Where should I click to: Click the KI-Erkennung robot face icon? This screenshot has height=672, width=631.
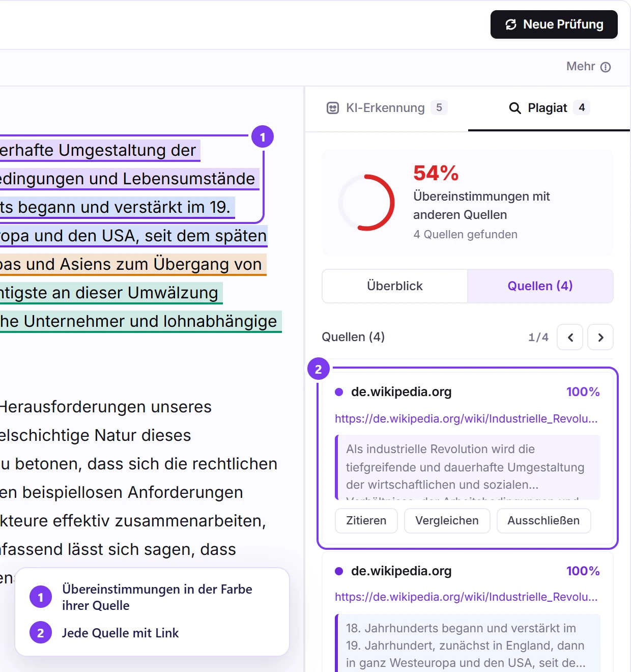pyautogui.click(x=333, y=108)
